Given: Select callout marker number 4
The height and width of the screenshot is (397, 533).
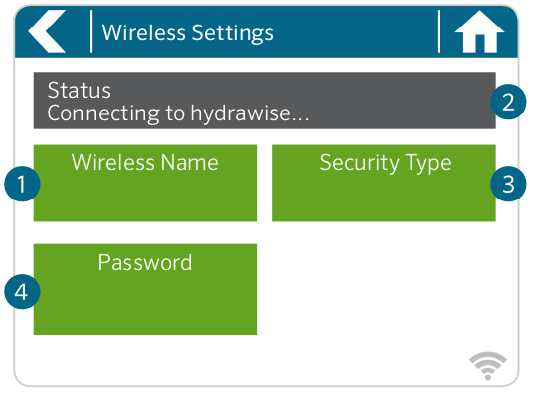Looking at the screenshot, I should [22, 292].
